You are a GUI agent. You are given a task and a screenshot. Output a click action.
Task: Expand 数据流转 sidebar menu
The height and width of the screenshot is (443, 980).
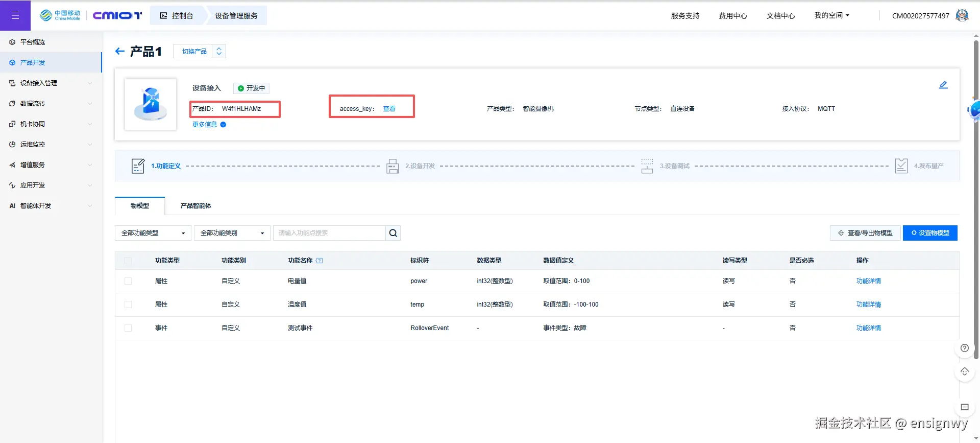pyautogui.click(x=51, y=103)
